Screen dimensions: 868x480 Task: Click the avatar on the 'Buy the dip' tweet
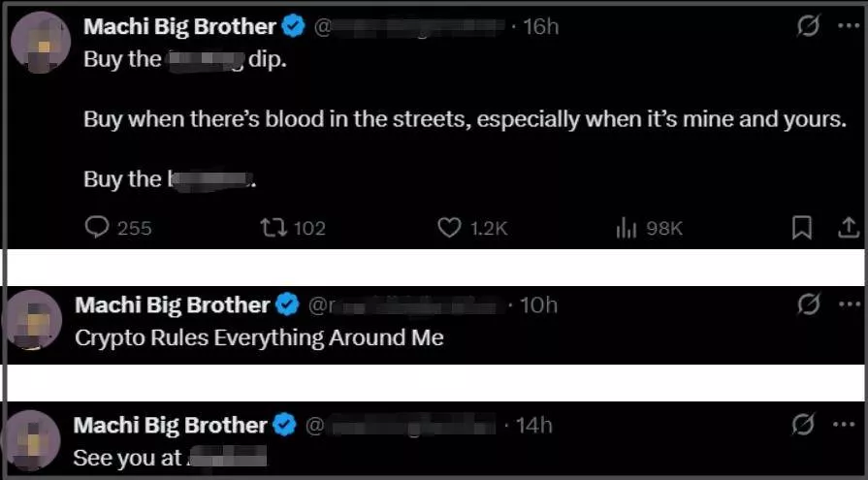click(38, 42)
